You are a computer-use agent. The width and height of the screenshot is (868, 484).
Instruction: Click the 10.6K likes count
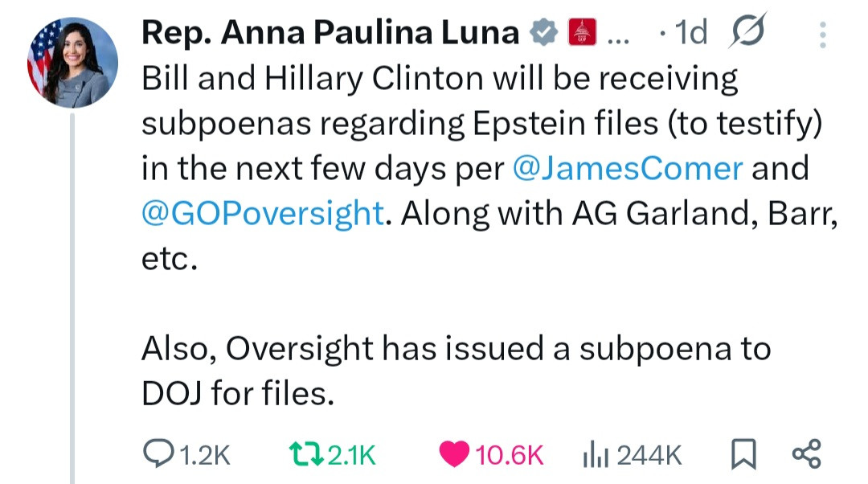pyautogui.click(x=510, y=456)
